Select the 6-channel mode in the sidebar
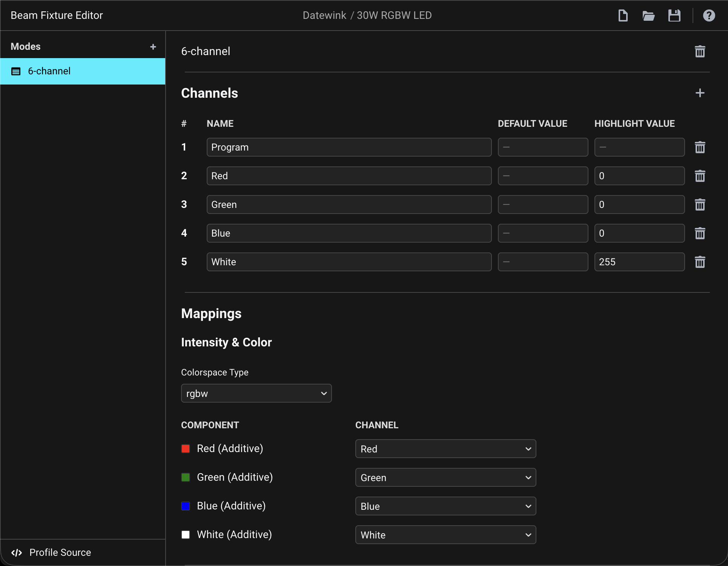728x566 pixels. click(83, 71)
